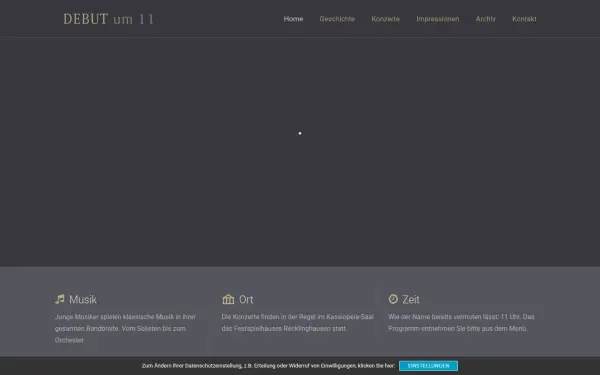
Task: Select Kontakt in the navigation
Action: pos(524,19)
